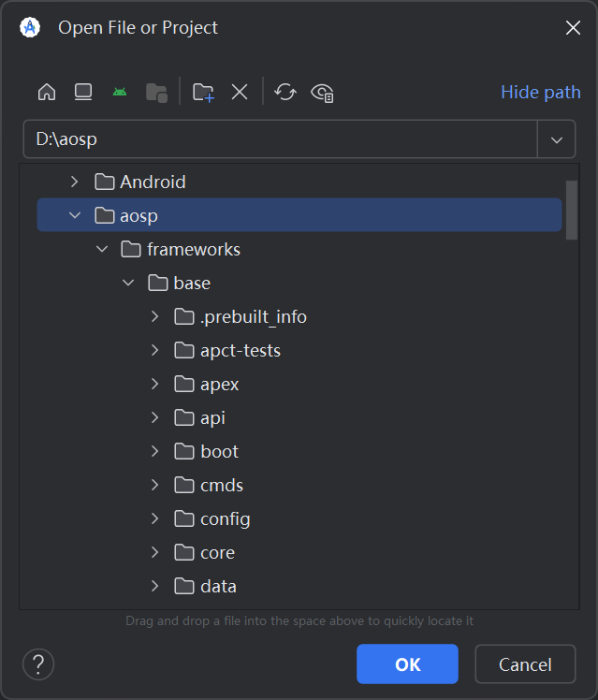
Task: Click Hide path link
Action: 540,93
